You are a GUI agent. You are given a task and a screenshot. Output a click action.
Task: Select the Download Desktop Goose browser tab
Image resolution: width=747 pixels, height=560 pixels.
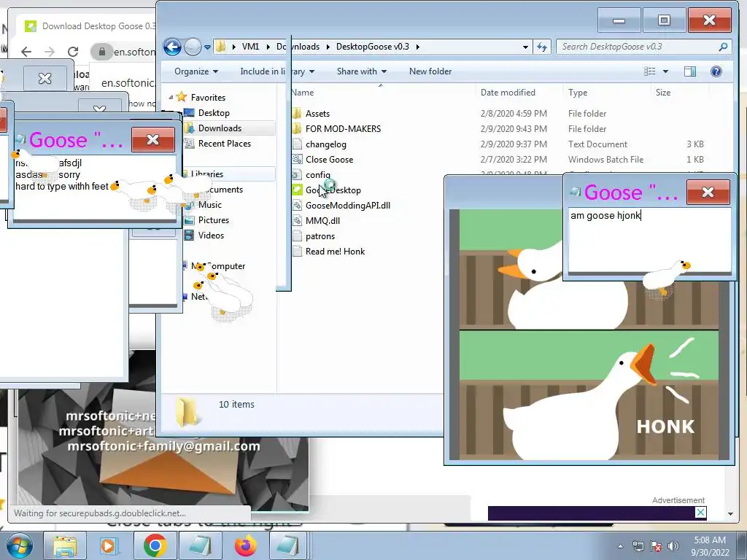[90, 26]
